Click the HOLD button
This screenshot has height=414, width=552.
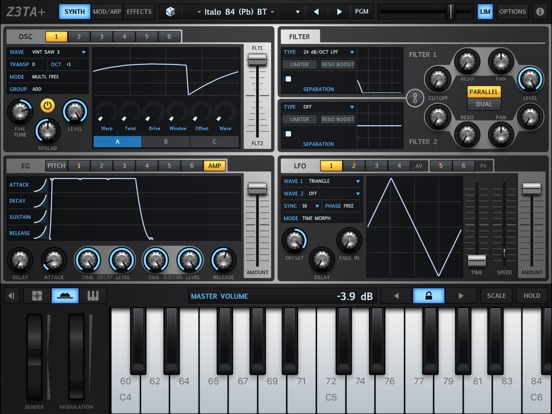pyautogui.click(x=532, y=296)
